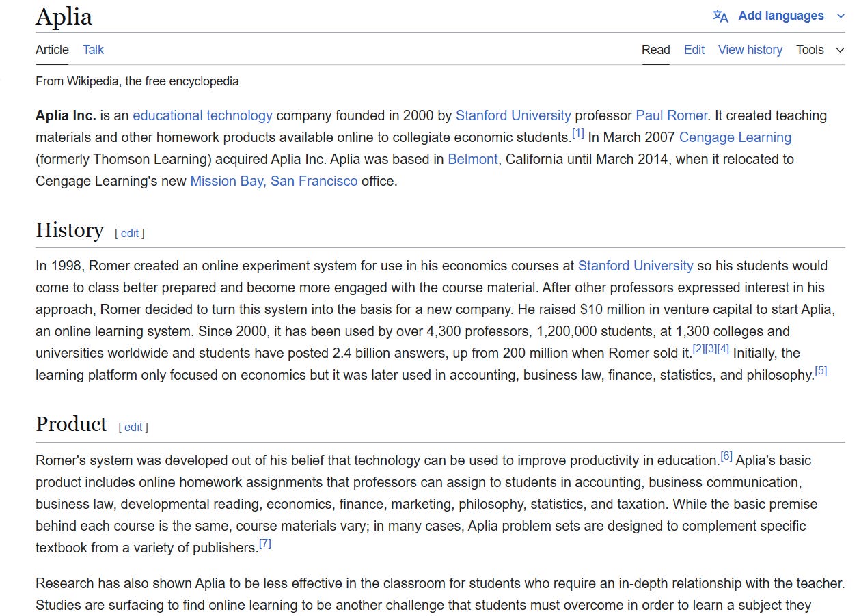The height and width of the screenshot is (616, 859).
Task: Jump to citation [6]
Action: (x=726, y=456)
